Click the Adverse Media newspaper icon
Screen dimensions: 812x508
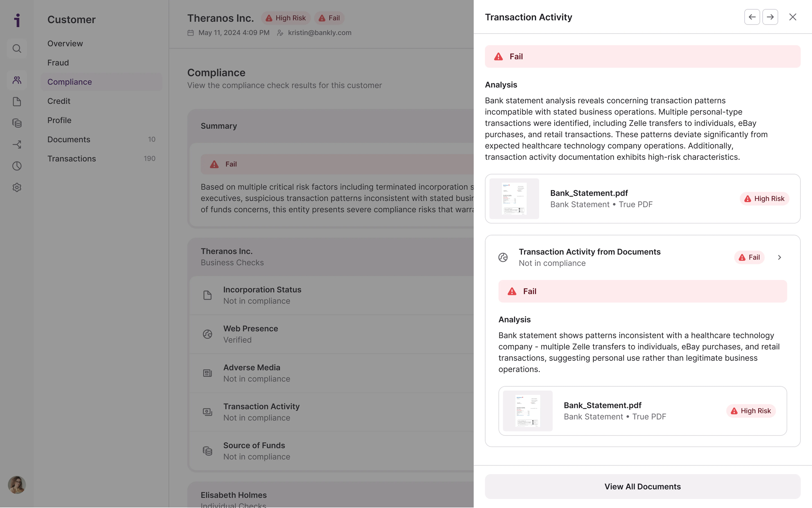[x=207, y=373]
